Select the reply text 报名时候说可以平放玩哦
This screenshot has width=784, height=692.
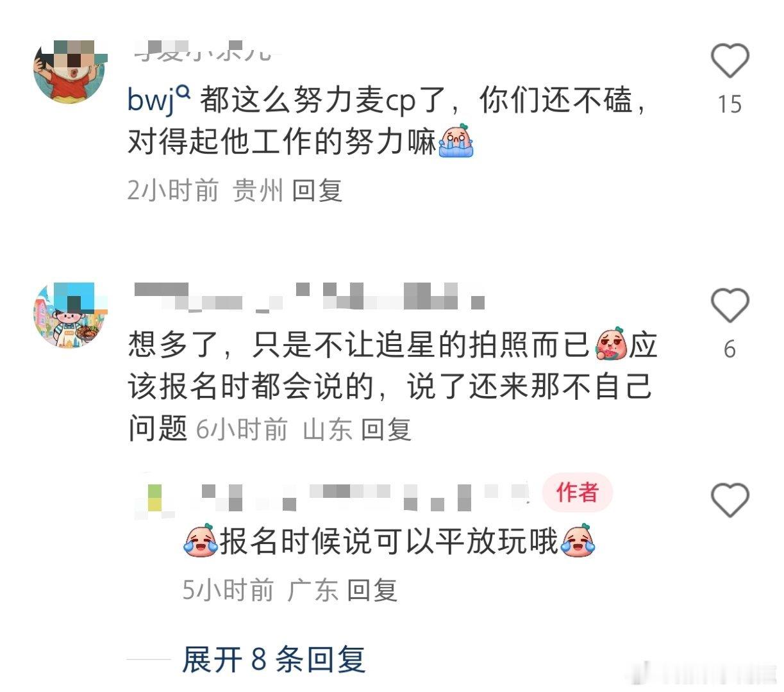click(x=389, y=542)
